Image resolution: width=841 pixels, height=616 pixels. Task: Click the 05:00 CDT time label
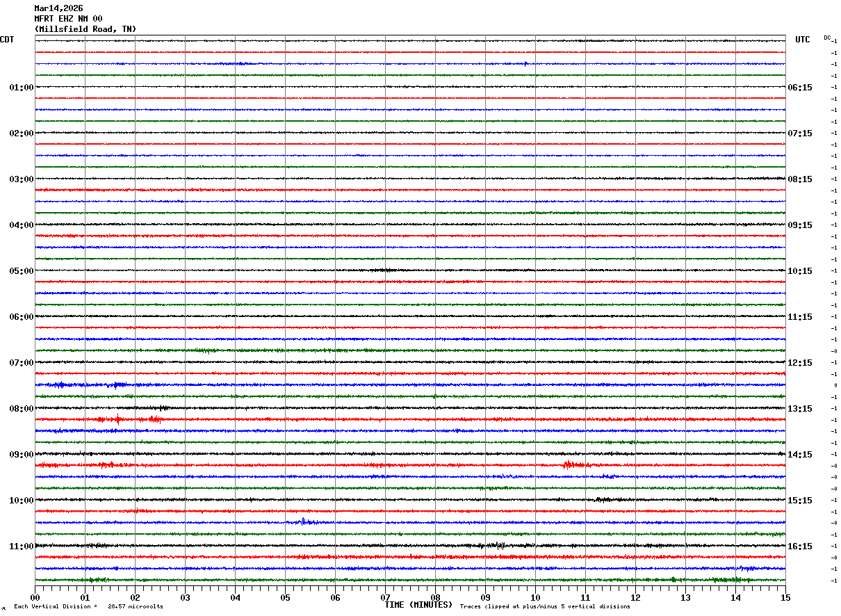[x=22, y=271]
